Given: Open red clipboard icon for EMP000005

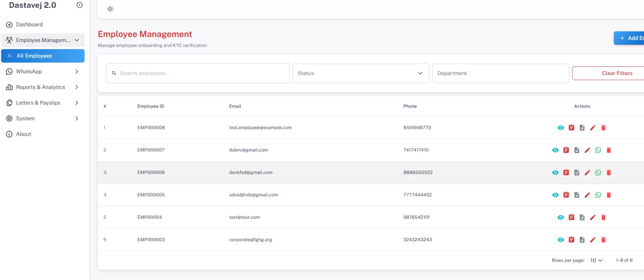Looking at the screenshot, I should point(566,195).
